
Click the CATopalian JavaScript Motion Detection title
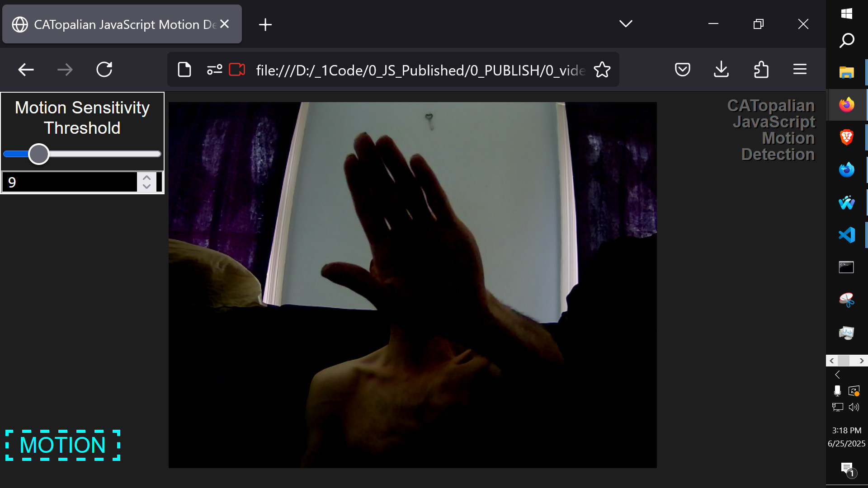(x=771, y=130)
